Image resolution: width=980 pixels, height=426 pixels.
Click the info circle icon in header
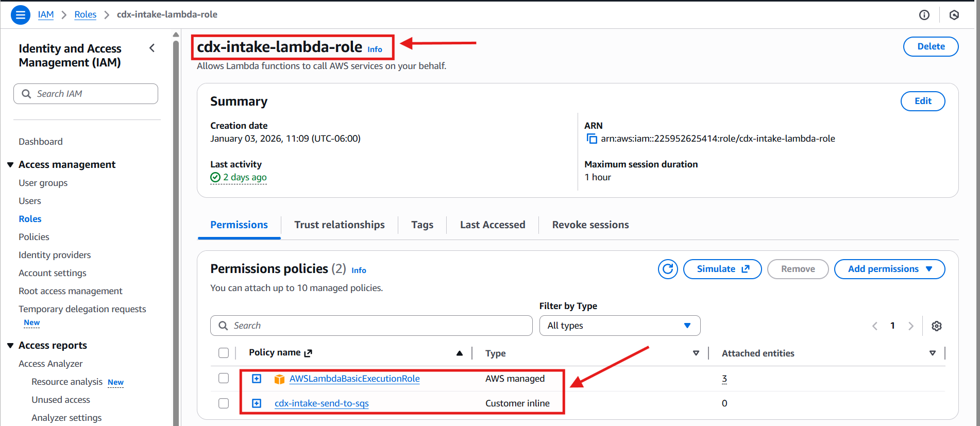tap(924, 15)
